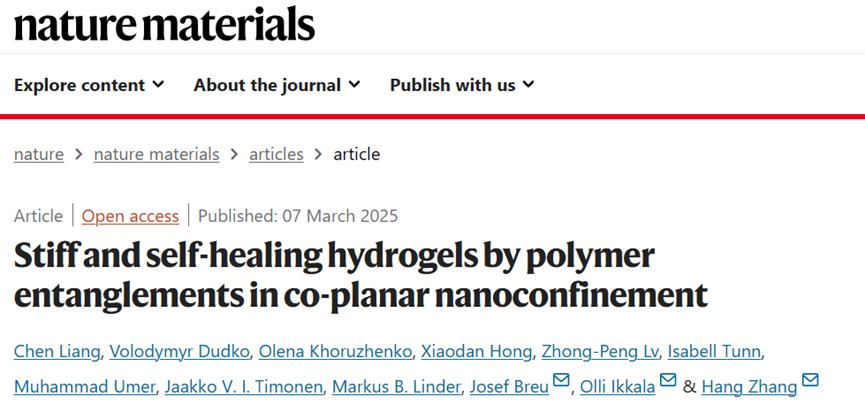Open the nature materials breadcrumb link
The image size is (865, 412).
(157, 154)
